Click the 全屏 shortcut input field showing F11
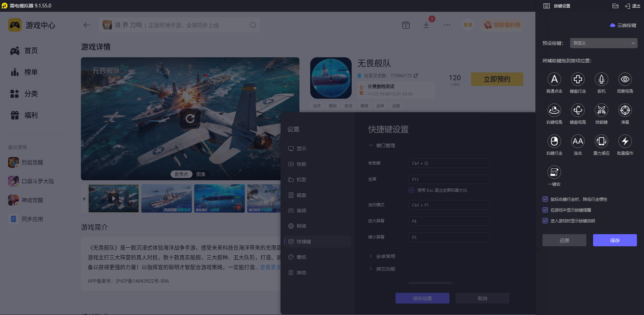Screen dimensions: 644x315 (x=448, y=179)
